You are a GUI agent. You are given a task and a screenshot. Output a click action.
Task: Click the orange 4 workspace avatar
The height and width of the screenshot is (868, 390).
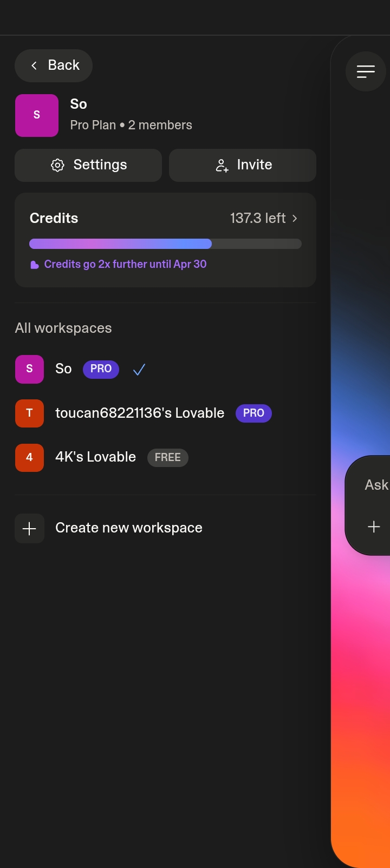pos(29,457)
